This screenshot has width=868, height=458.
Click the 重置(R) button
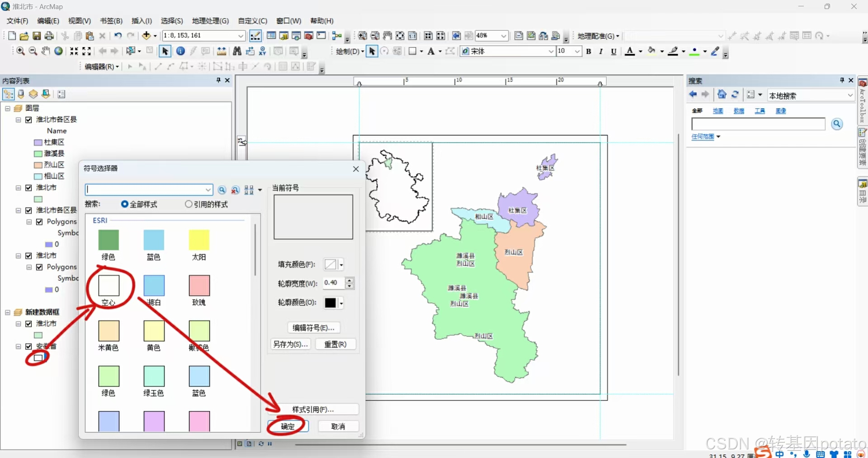tap(335, 344)
